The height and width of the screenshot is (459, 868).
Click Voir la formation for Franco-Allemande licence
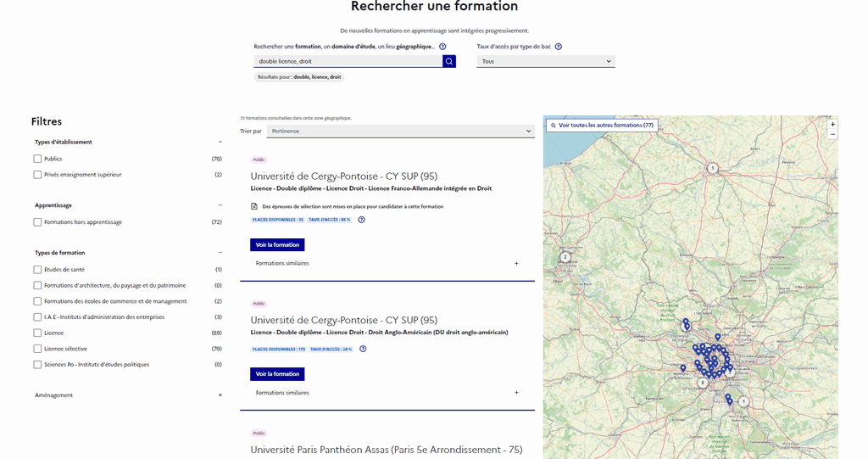[x=277, y=244]
